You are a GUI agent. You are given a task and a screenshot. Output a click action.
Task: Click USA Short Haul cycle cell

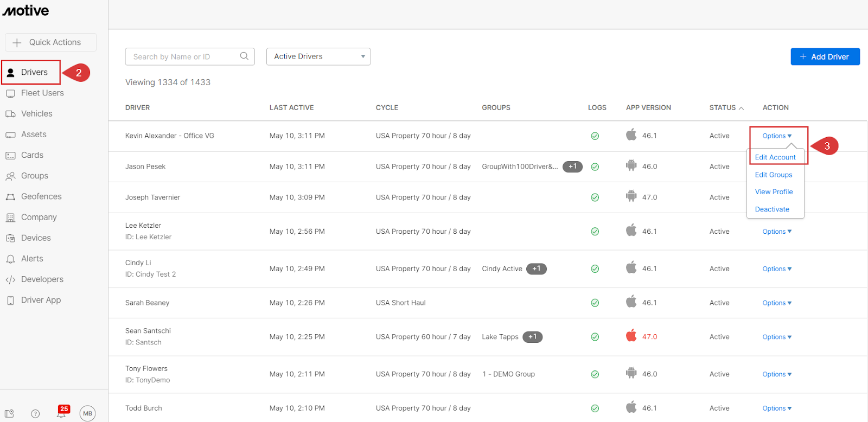(x=401, y=303)
